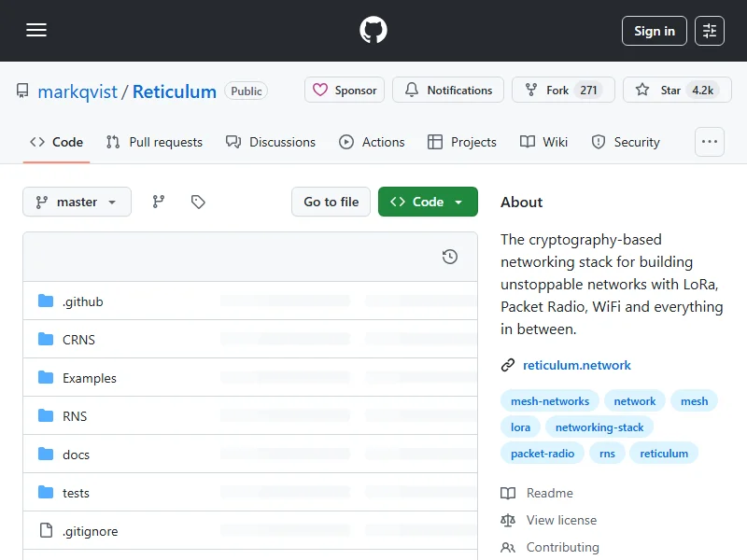Switch to the Pull requests tab

154,142
